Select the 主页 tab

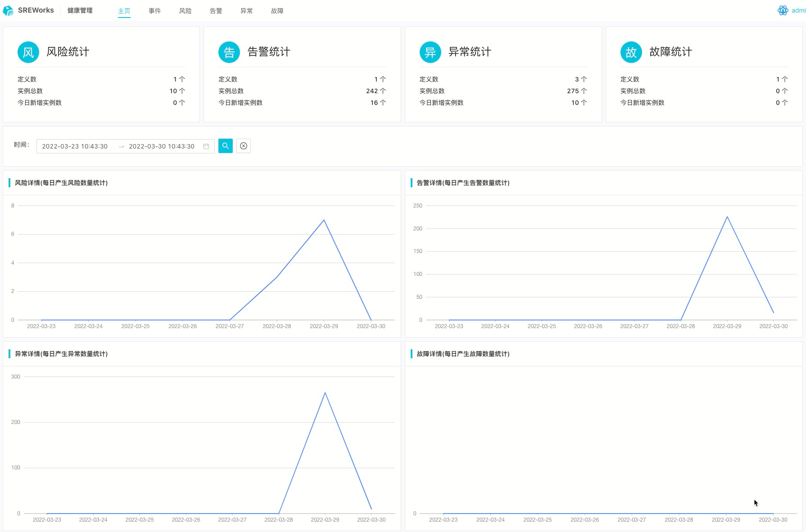124,11
